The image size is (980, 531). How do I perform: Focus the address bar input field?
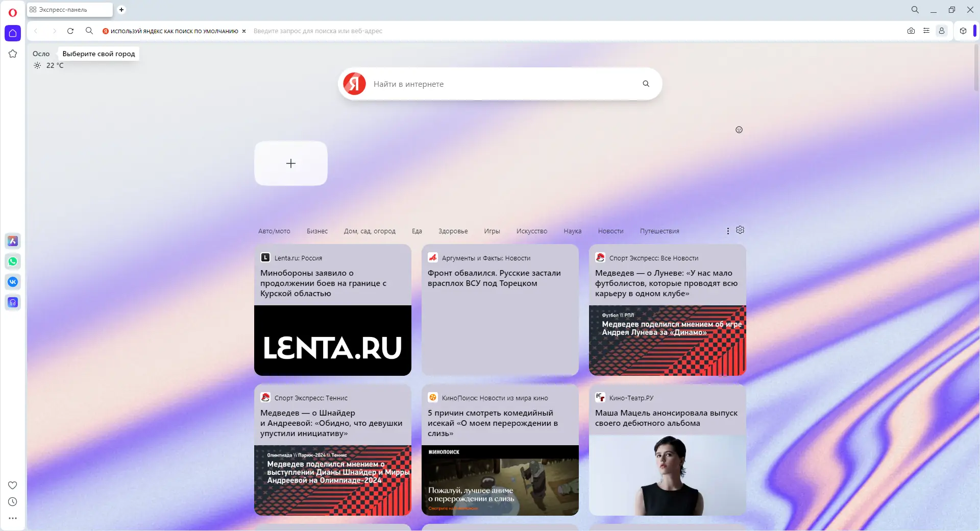point(574,31)
